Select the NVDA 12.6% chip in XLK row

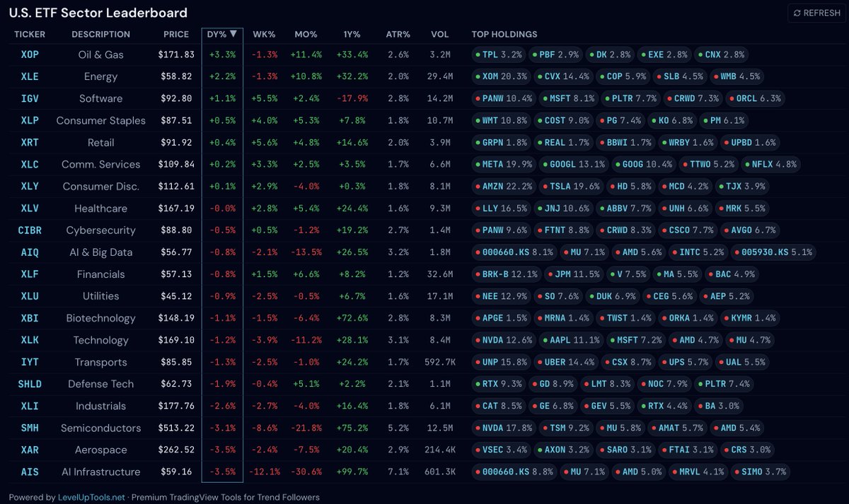(505, 340)
